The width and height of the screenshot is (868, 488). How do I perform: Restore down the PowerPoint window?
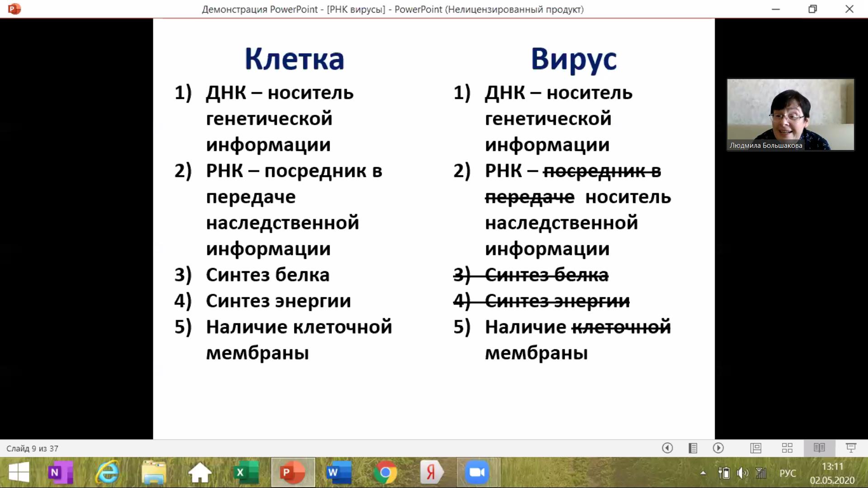coord(813,9)
